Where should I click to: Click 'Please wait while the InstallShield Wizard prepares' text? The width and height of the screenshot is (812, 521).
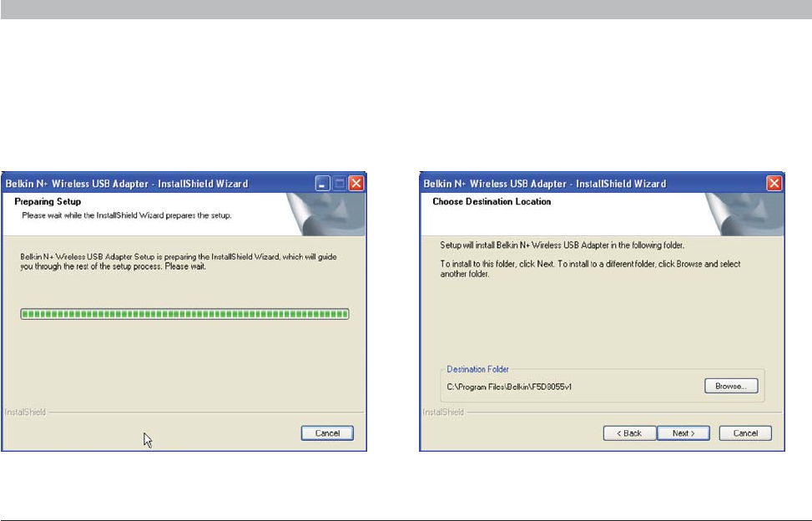point(126,215)
